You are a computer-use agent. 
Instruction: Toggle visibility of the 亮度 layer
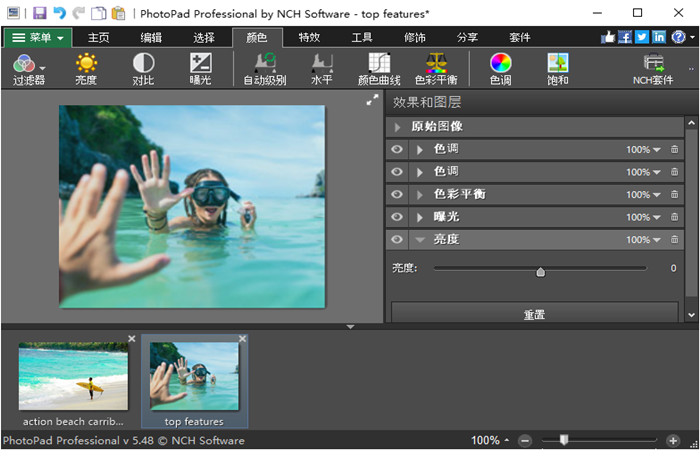pos(397,240)
